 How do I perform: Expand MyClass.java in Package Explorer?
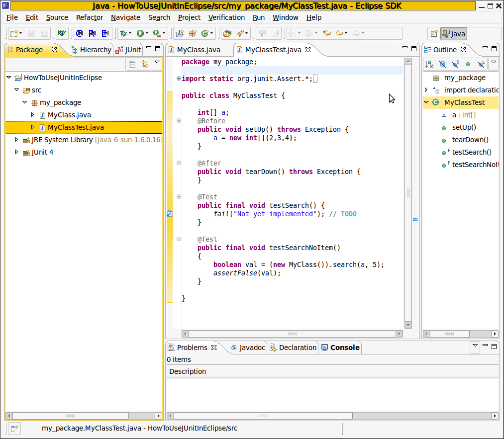[32, 115]
